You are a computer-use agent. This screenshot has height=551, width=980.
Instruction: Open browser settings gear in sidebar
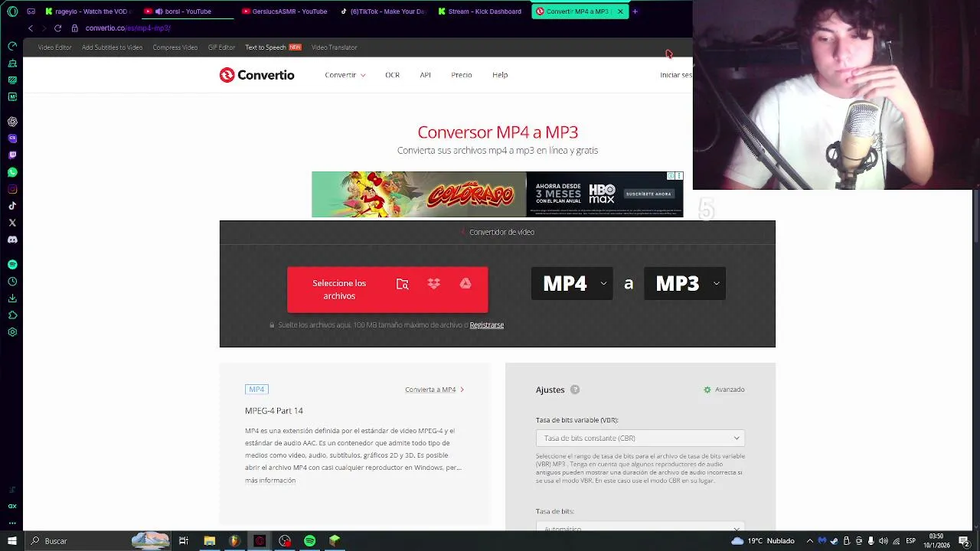tap(12, 332)
